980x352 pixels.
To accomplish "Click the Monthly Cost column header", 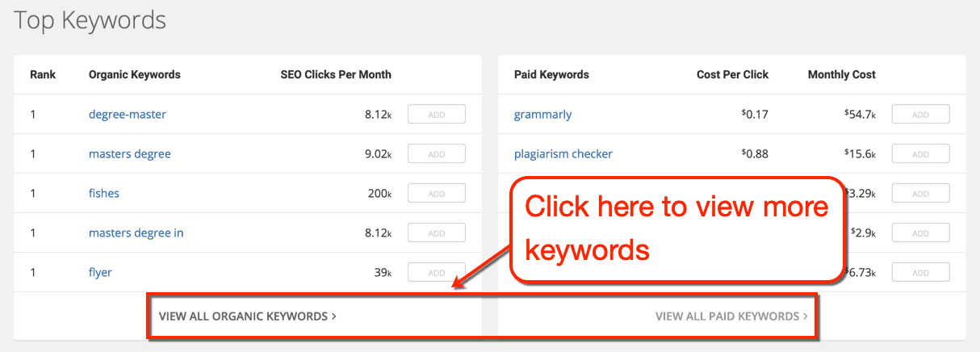I will (x=841, y=75).
